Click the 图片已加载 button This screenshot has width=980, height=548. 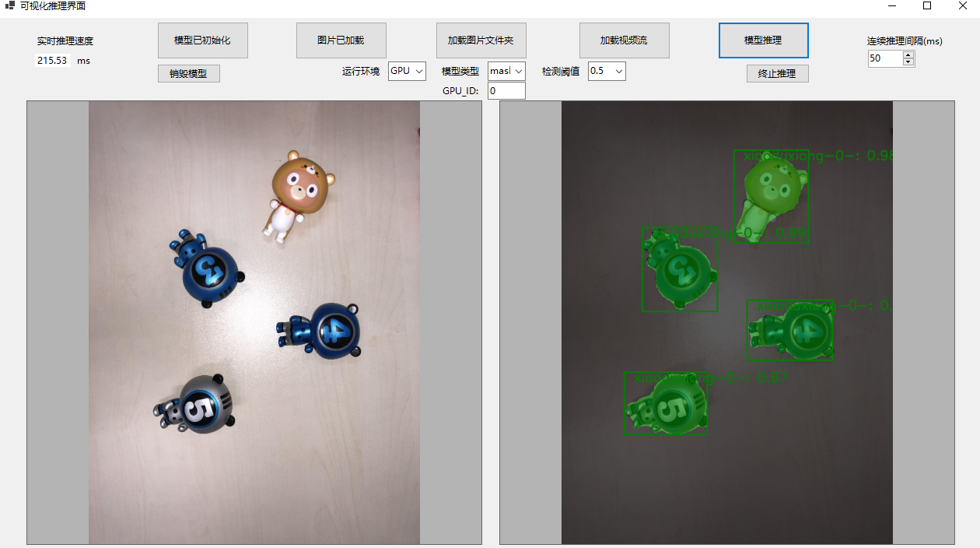[341, 40]
